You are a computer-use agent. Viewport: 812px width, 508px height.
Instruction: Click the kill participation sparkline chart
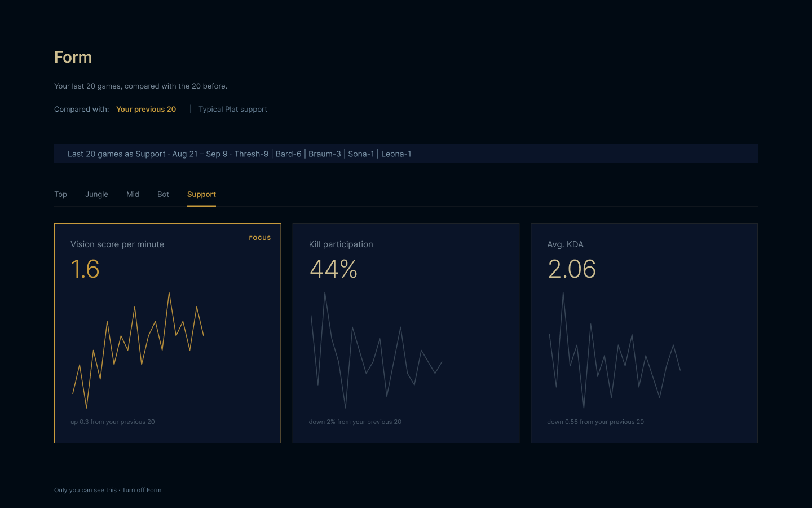pyautogui.click(x=376, y=350)
